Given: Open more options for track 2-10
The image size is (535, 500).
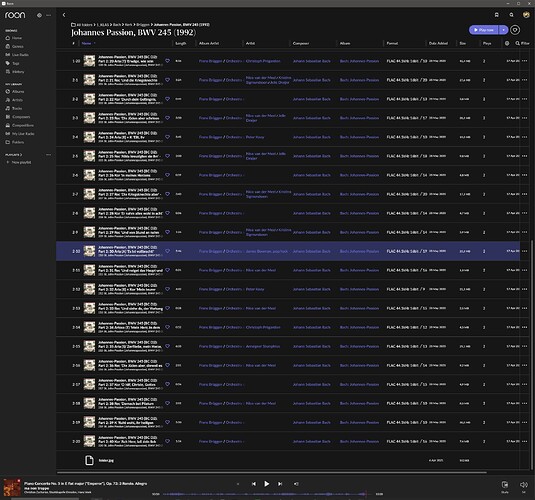Looking at the screenshot, I should [x=524, y=251].
